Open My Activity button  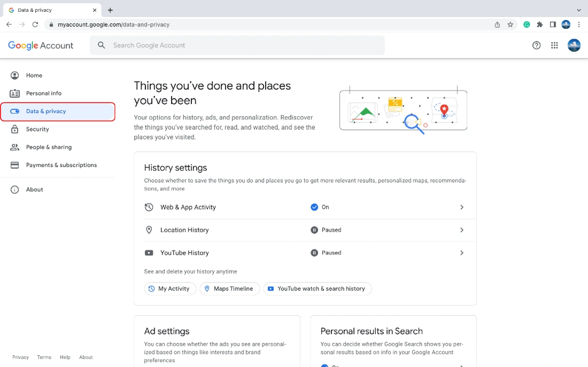[x=170, y=289]
